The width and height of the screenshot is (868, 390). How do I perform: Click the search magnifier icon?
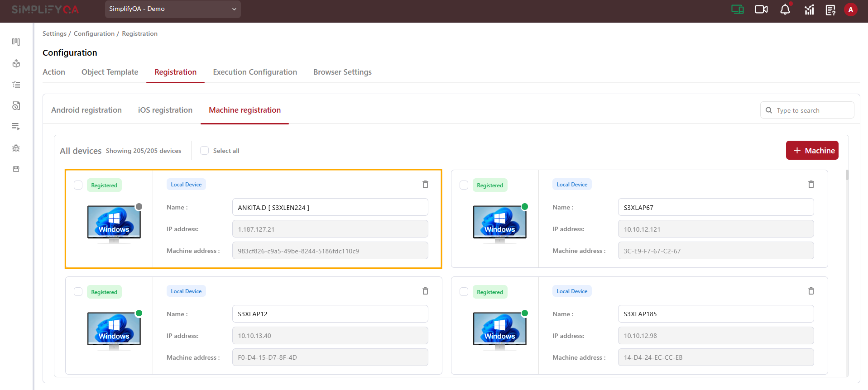[769, 110]
